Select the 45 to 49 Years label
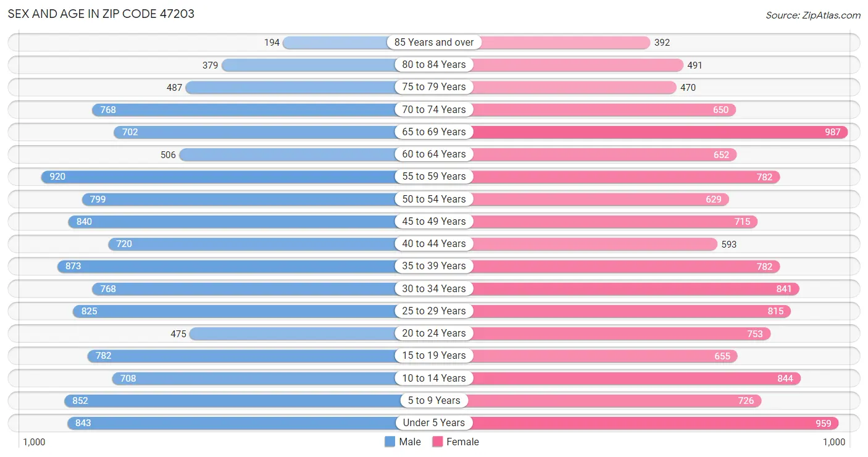Viewport: 868px width, 457px height. click(434, 221)
